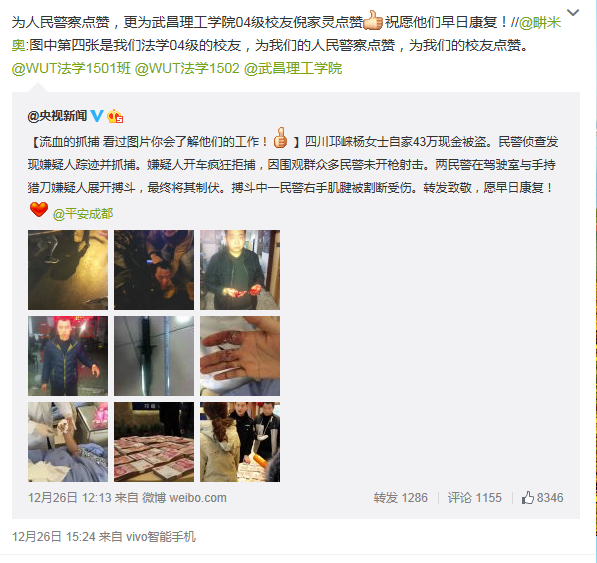597x563 pixels.
Task: Click the blue verified V badge
Action: pyautogui.click(x=97, y=115)
